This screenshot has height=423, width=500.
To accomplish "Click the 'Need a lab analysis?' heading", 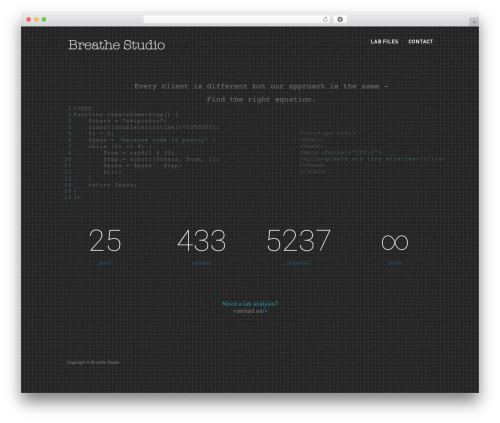I will click(250, 304).
